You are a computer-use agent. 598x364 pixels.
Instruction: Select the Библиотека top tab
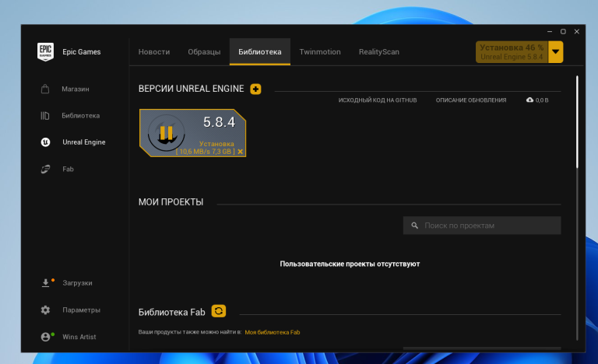click(260, 52)
